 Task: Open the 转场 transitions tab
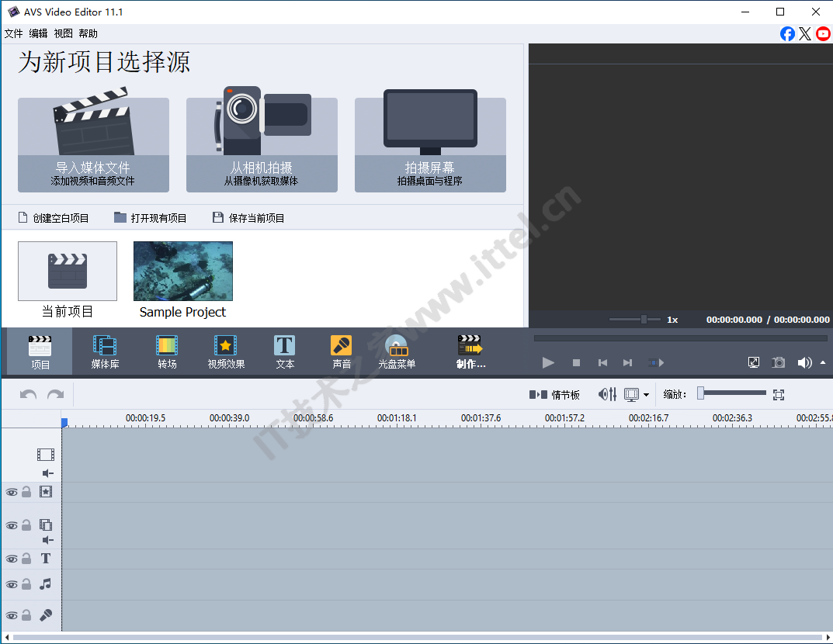pyautogui.click(x=167, y=351)
